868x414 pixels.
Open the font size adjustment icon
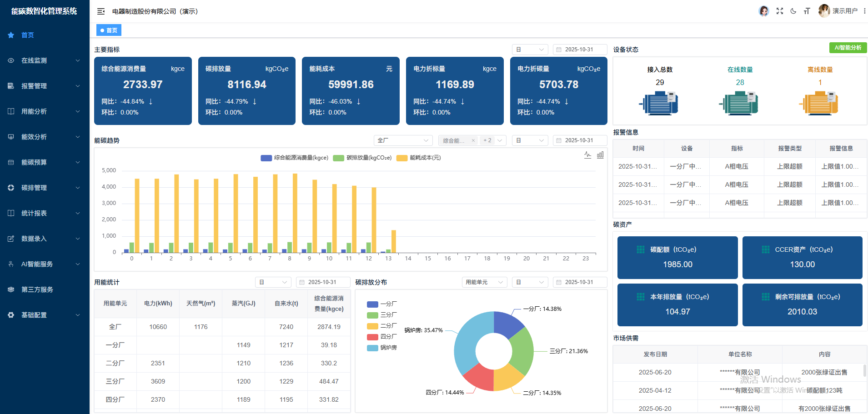(807, 11)
